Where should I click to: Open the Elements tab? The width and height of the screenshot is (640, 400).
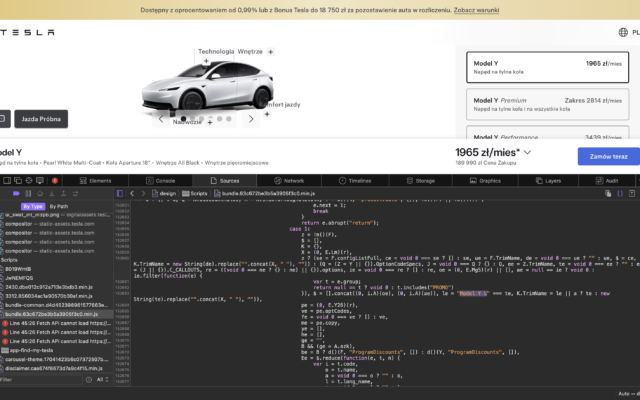[96, 180]
